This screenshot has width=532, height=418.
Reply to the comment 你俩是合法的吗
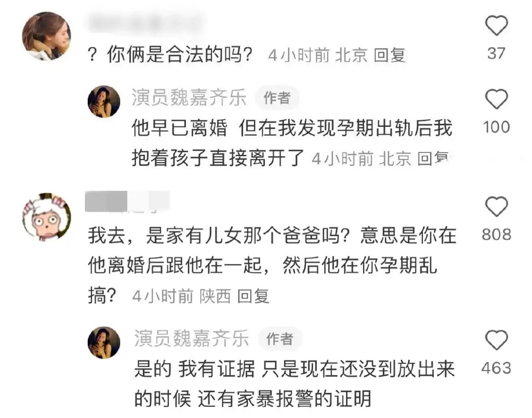(x=389, y=55)
